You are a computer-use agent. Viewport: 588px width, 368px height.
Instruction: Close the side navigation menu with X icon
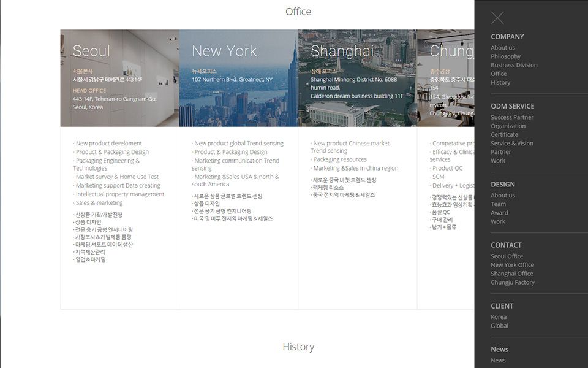[x=497, y=18]
